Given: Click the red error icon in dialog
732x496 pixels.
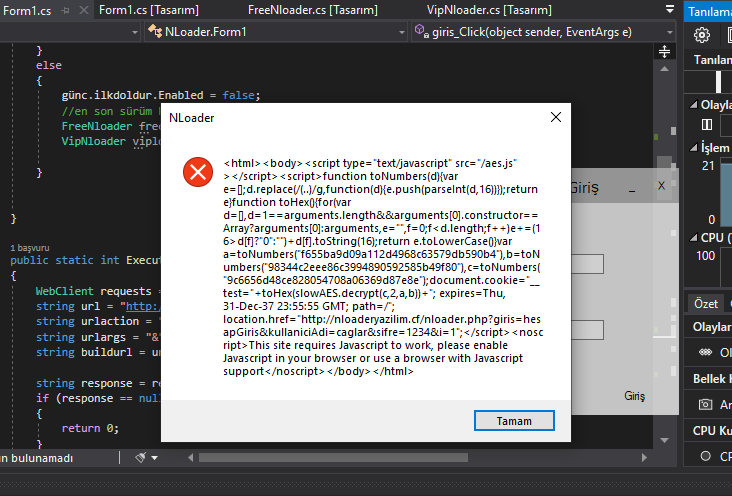Looking at the screenshot, I should pos(198,172).
